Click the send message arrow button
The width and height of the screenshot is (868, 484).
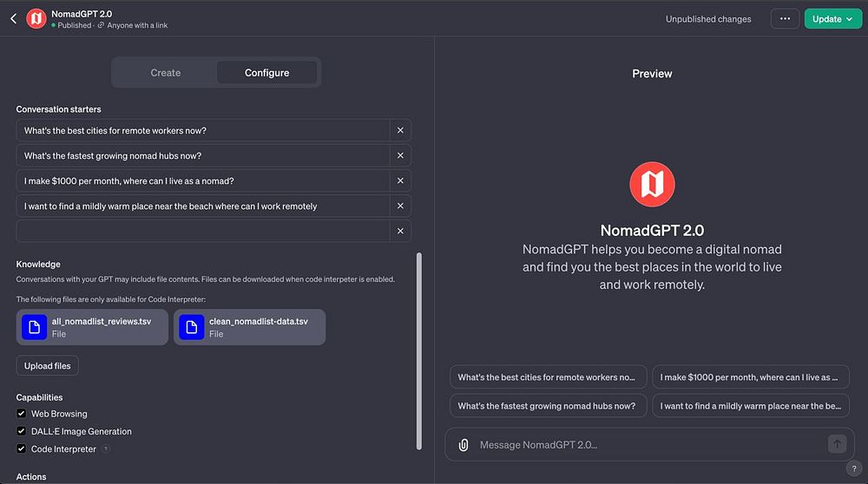click(837, 444)
